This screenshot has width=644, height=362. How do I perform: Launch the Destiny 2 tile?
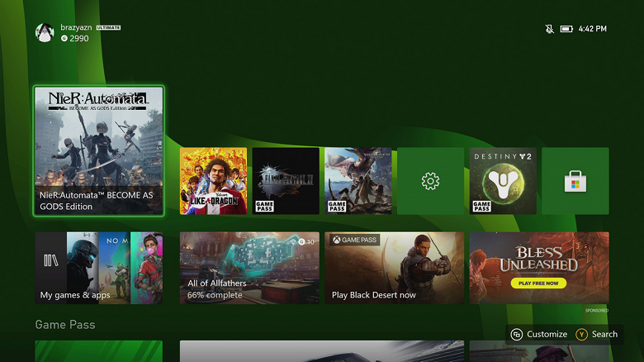[x=503, y=181]
